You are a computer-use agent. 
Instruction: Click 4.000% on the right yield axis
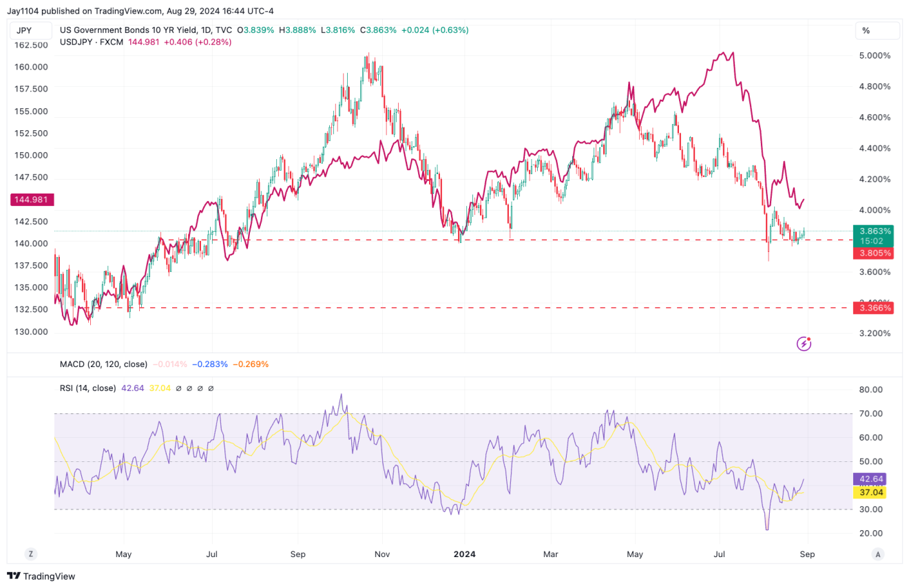(x=875, y=211)
